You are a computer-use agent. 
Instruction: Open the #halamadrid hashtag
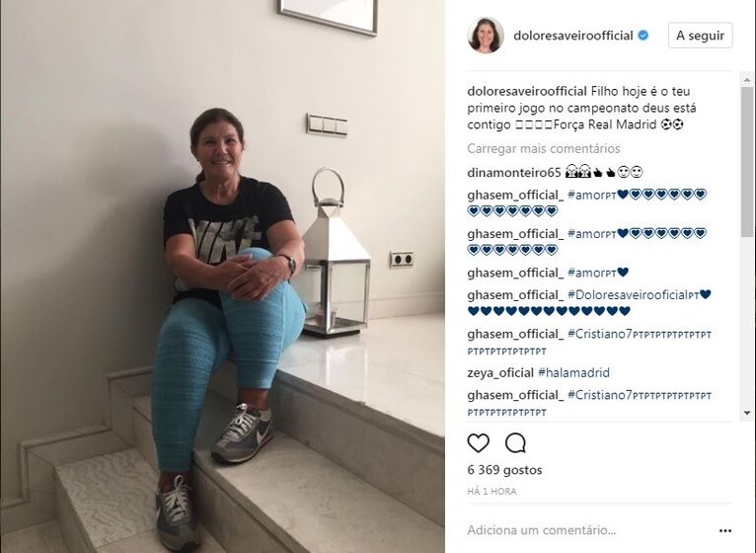pyautogui.click(x=573, y=372)
